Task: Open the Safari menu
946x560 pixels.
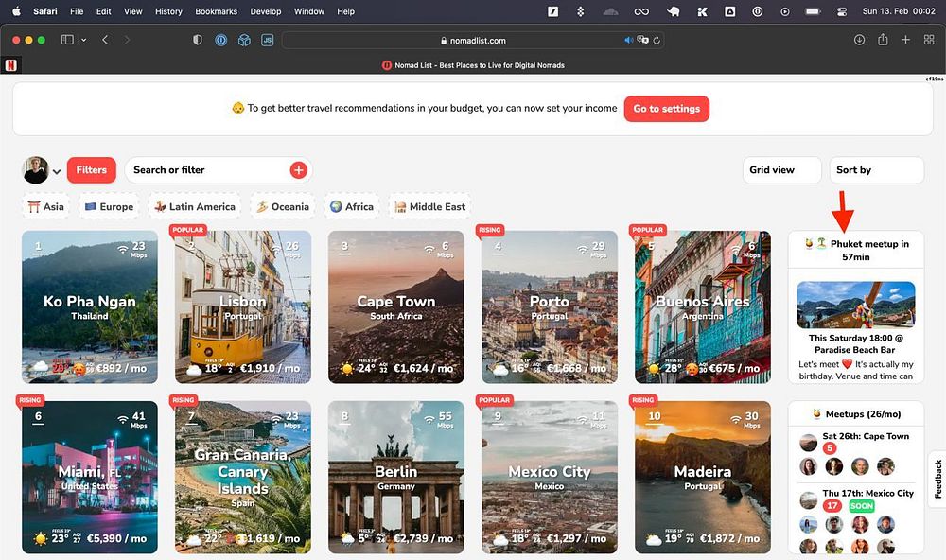Action: (x=45, y=10)
